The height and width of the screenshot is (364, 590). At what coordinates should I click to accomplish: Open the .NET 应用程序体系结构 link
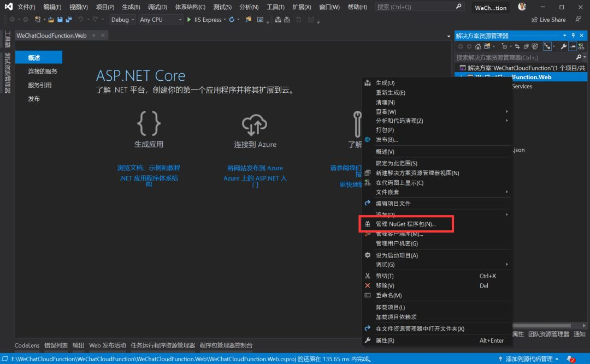(149, 181)
